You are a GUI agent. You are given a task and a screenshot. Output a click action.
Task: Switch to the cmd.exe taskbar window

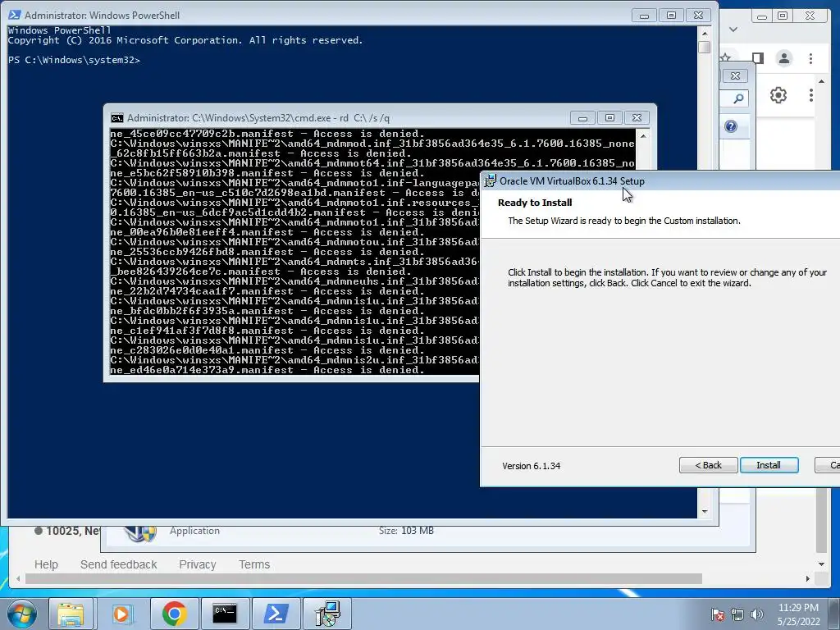pos(225,614)
